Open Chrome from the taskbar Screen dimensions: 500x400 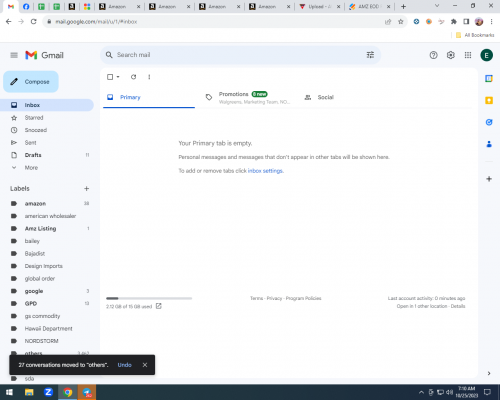(68, 392)
